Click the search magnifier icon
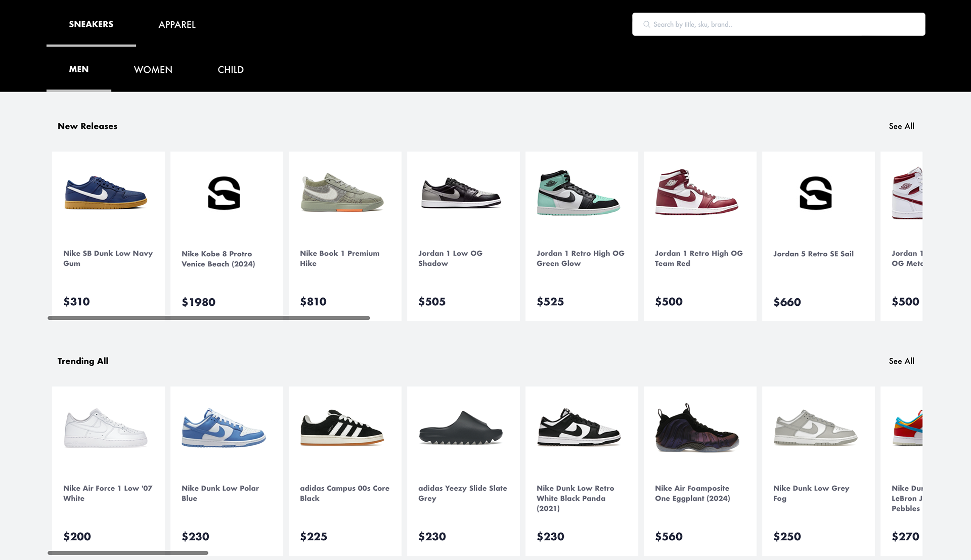This screenshot has width=971, height=560. 646,24
